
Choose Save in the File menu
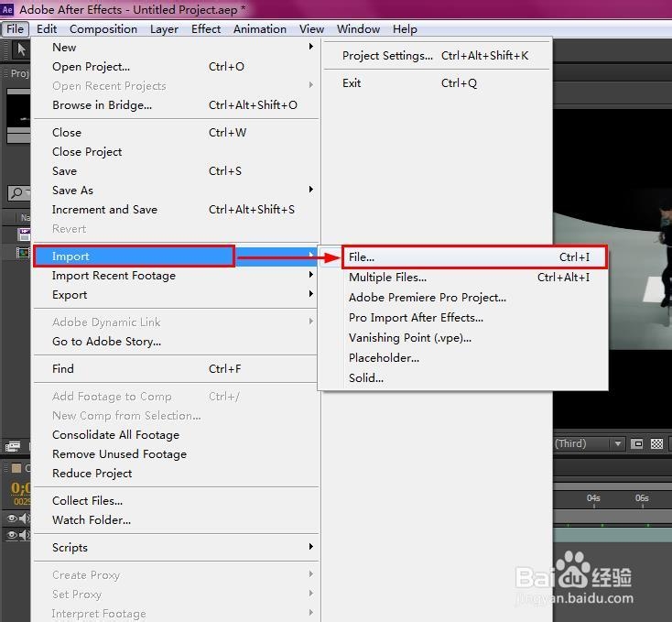tap(176, 171)
